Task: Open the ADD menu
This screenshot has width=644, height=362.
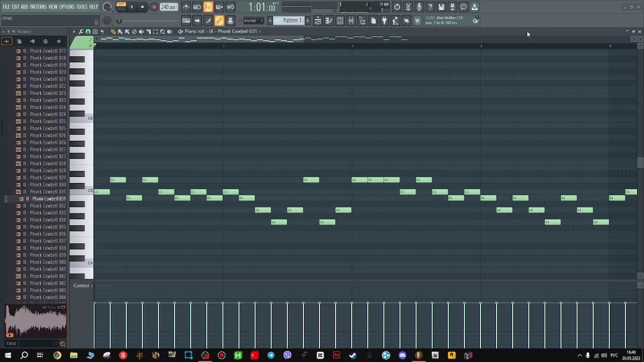Action: point(24,7)
